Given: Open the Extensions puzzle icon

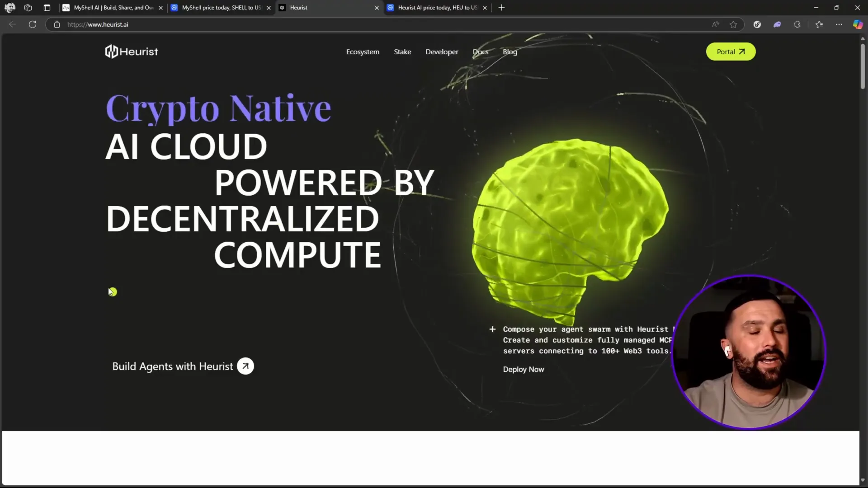Looking at the screenshot, I should pos(797,24).
